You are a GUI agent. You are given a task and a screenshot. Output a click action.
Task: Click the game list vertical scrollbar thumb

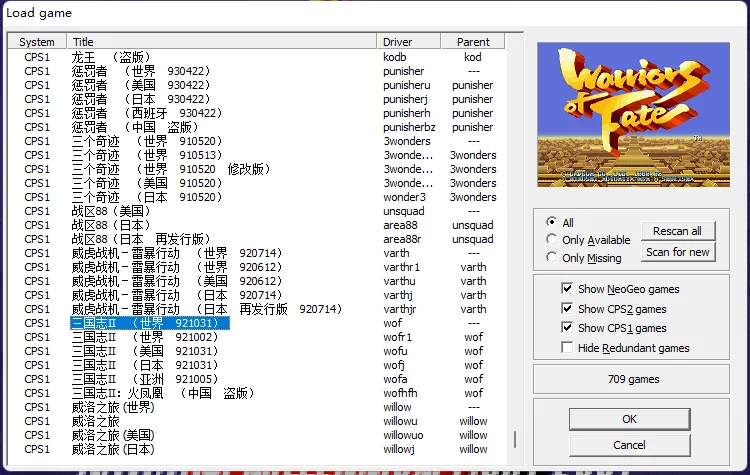pyautogui.click(x=515, y=440)
